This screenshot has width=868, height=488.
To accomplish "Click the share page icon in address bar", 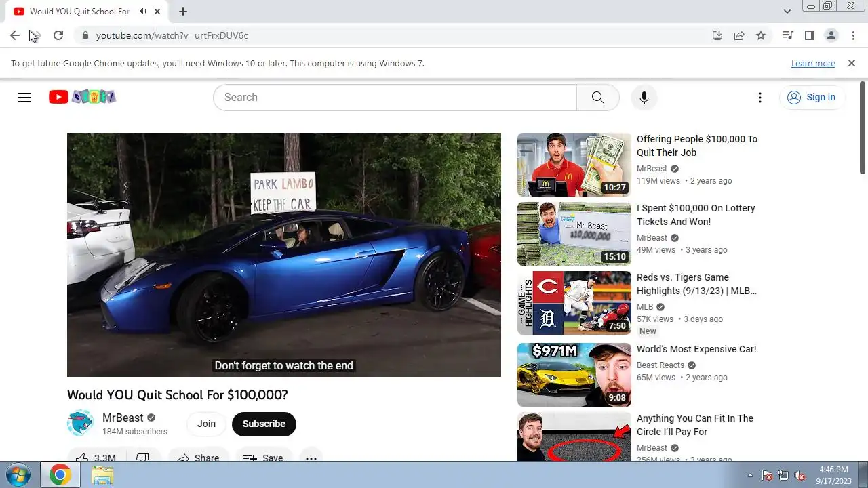I will click(739, 35).
